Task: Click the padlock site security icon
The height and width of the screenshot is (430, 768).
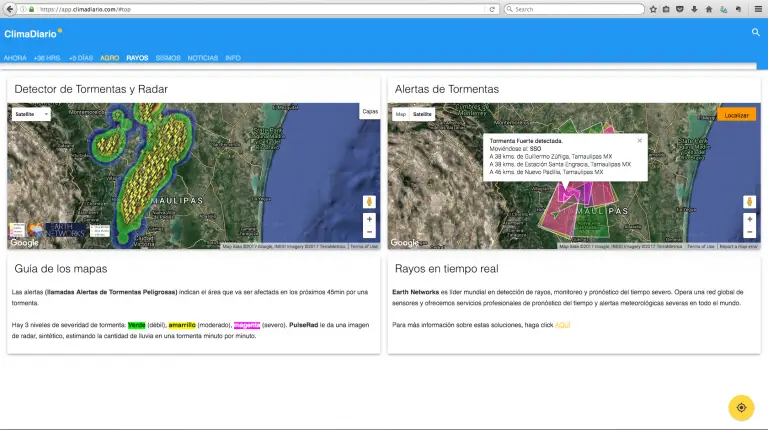Action: (x=32, y=9)
